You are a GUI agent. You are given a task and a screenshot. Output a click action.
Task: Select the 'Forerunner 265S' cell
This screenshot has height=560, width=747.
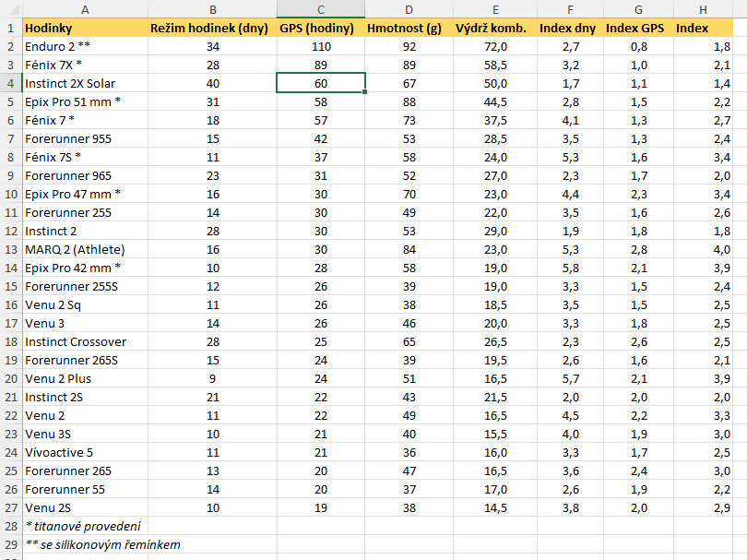pyautogui.click(x=85, y=361)
